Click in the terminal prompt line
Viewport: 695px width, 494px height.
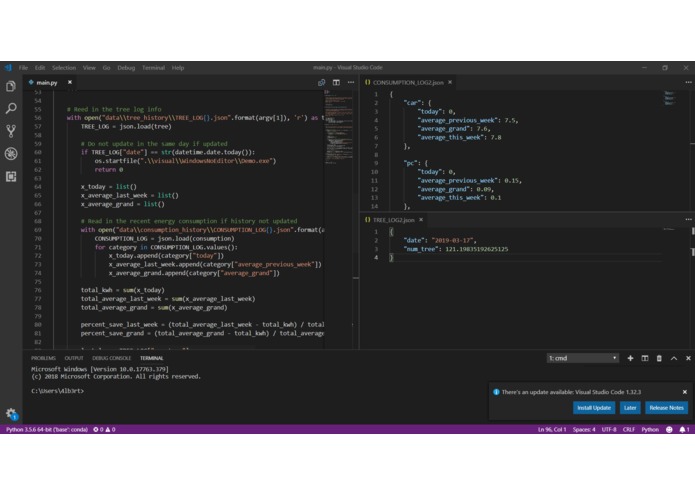coord(58,391)
